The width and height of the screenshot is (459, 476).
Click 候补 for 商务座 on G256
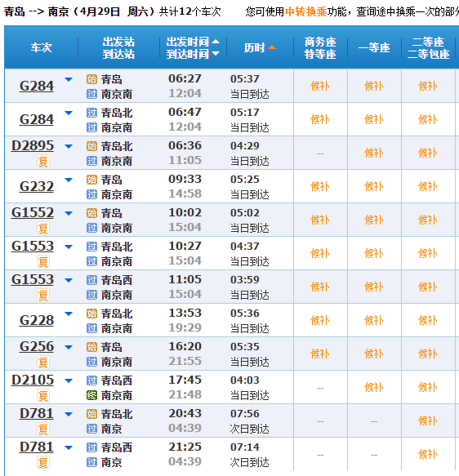click(x=319, y=354)
